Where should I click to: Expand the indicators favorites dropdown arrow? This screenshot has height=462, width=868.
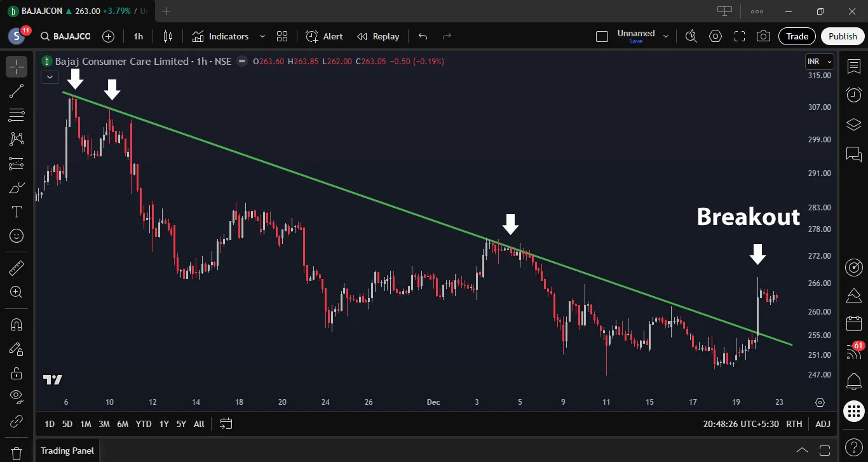click(262, 36)
